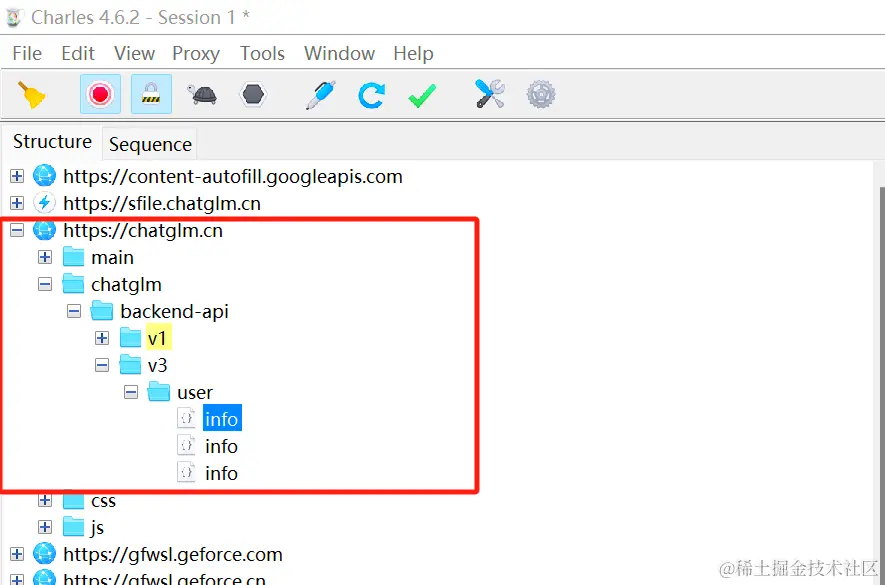Open the Proxy menu
The width and height of the screenshot is (885, 585).
point(196,53)
